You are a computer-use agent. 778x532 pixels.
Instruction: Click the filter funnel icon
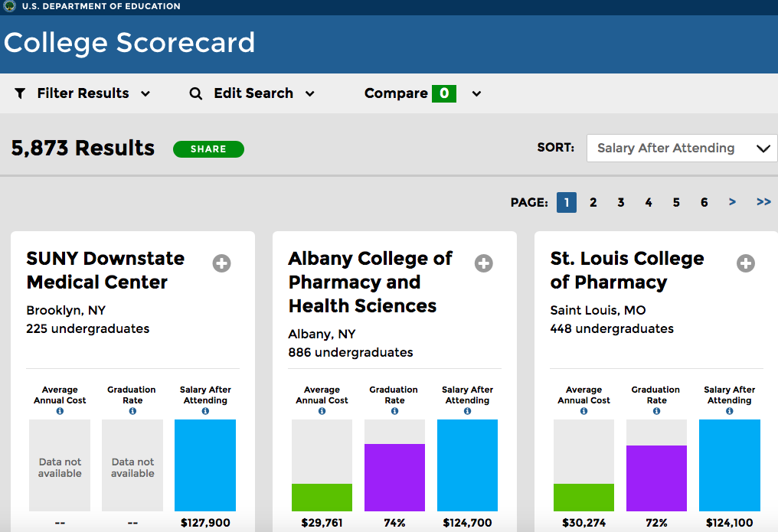(x=20, y=93)
